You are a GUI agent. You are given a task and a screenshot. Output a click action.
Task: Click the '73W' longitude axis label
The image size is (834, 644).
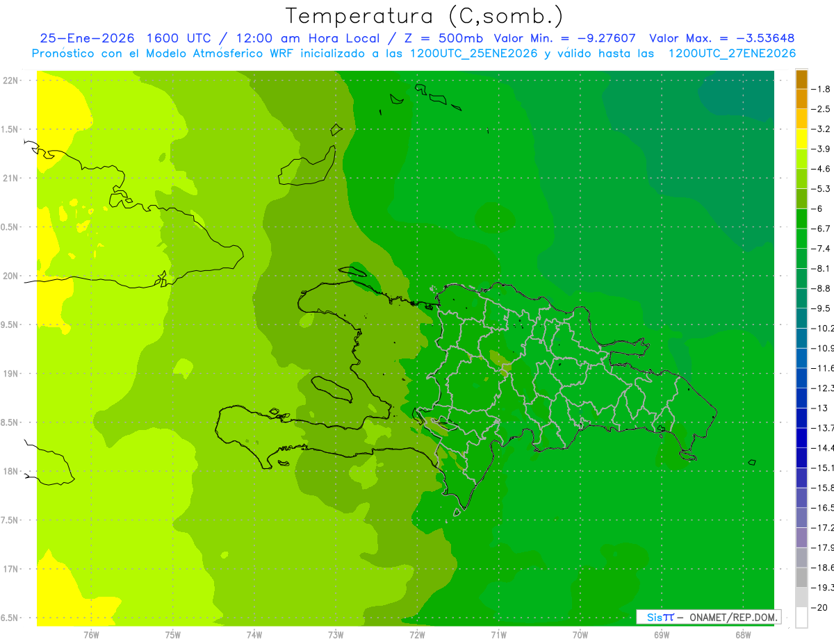click(336, 634)
